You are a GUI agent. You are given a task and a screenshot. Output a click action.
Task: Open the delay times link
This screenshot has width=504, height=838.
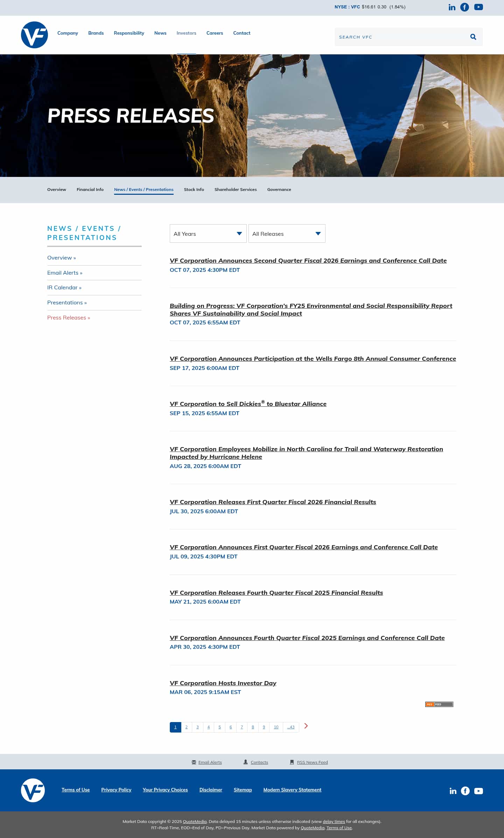pos(334,822)
